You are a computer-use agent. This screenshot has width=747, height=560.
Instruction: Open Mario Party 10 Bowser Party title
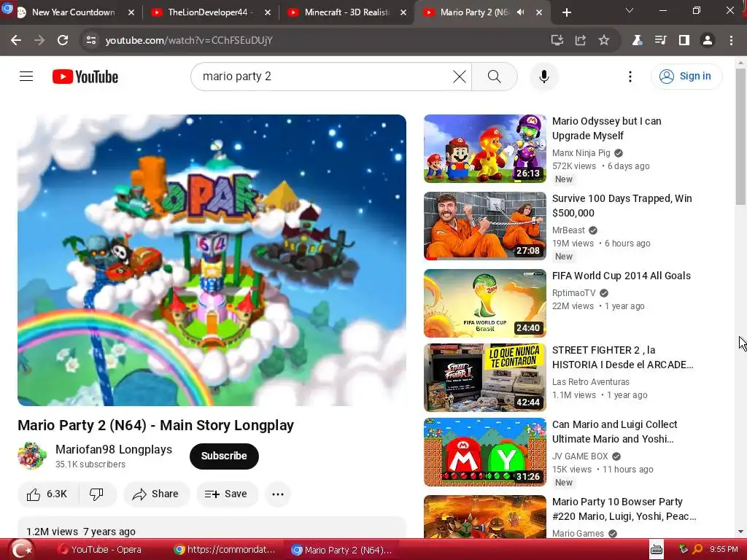pos(624,508)
